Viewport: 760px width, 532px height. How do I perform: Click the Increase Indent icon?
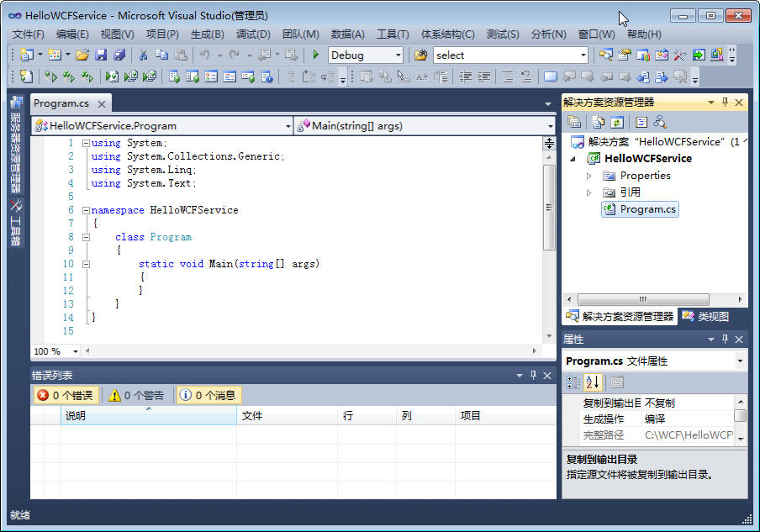point(483,76)
